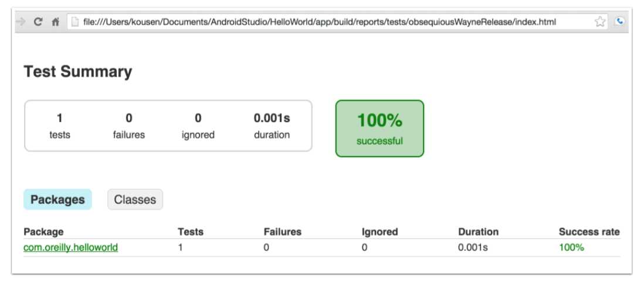This screenshot has height=282, width=644.
Task: Click the file page icon in address bar
Action: point(74,22)
